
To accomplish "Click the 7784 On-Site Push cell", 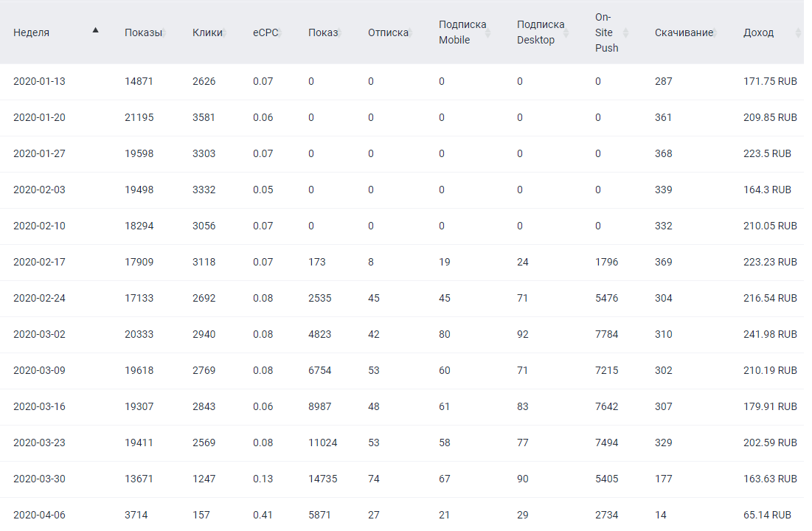I will pyautogui.click(x=606, y=334).
